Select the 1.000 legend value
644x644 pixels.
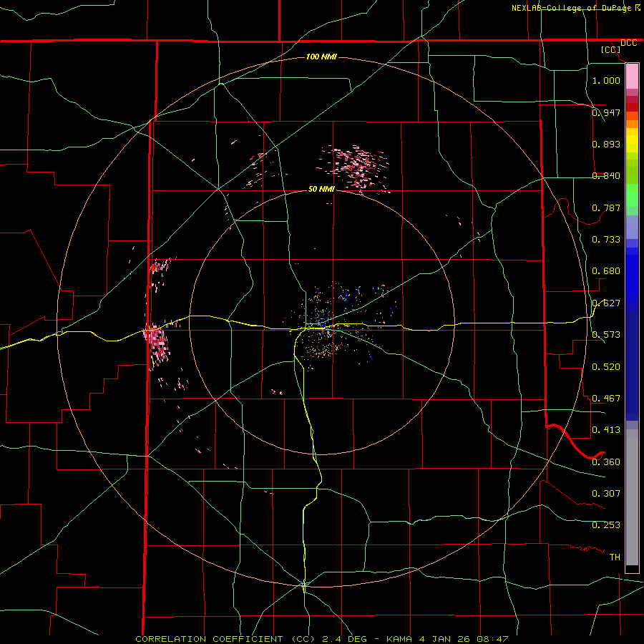pos(606,80)
